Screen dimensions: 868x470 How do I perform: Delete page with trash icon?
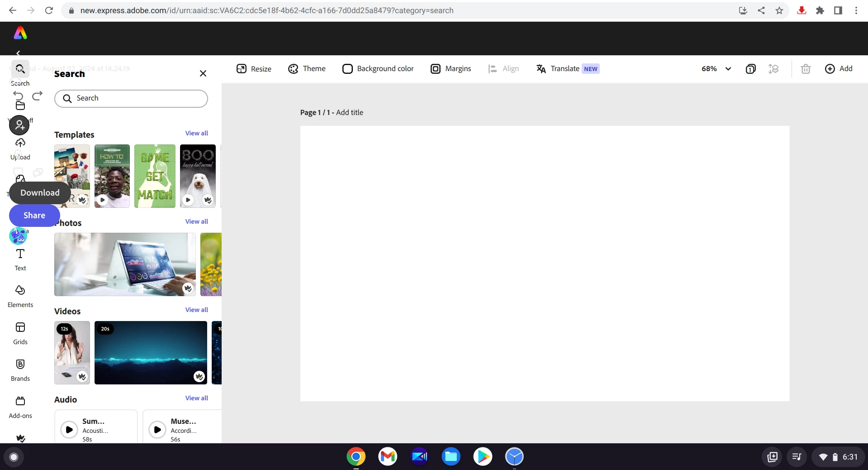(x=806, y=69)
